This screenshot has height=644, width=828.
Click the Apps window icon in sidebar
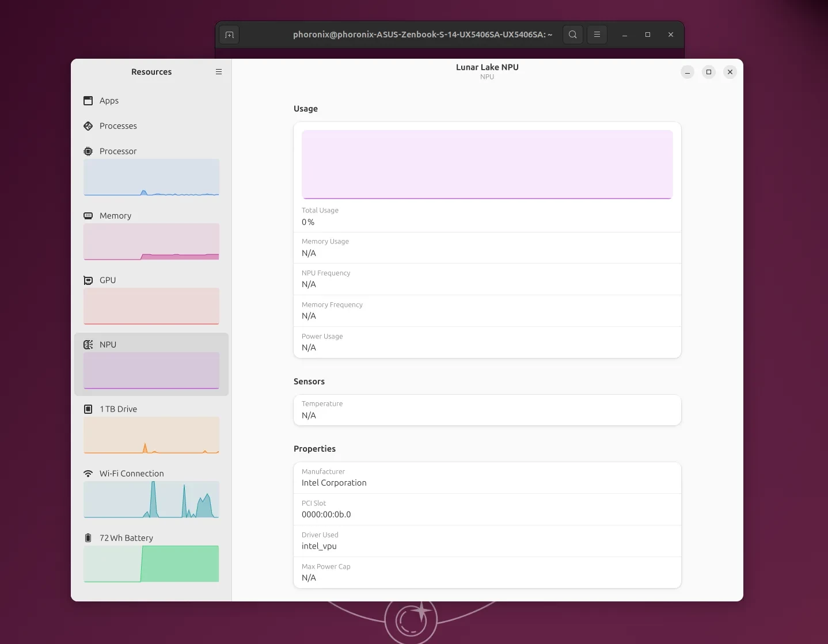pos(88,101)
